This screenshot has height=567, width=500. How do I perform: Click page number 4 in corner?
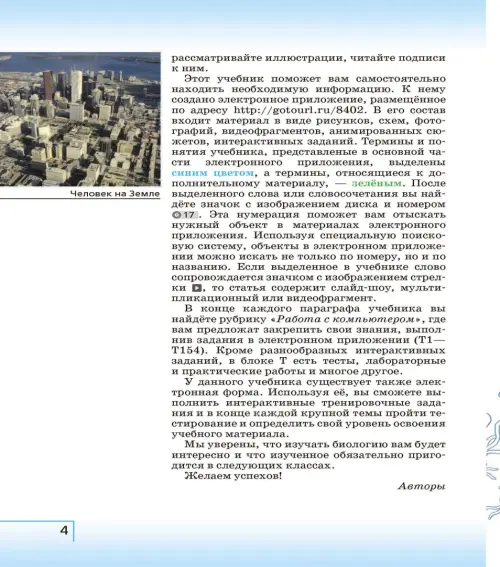tap(64, 530)
